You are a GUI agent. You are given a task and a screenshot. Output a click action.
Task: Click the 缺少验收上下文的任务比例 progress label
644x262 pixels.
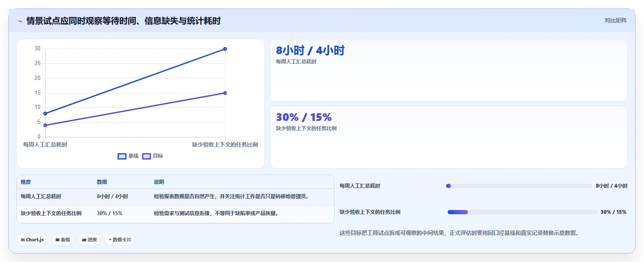pos(370,212)
